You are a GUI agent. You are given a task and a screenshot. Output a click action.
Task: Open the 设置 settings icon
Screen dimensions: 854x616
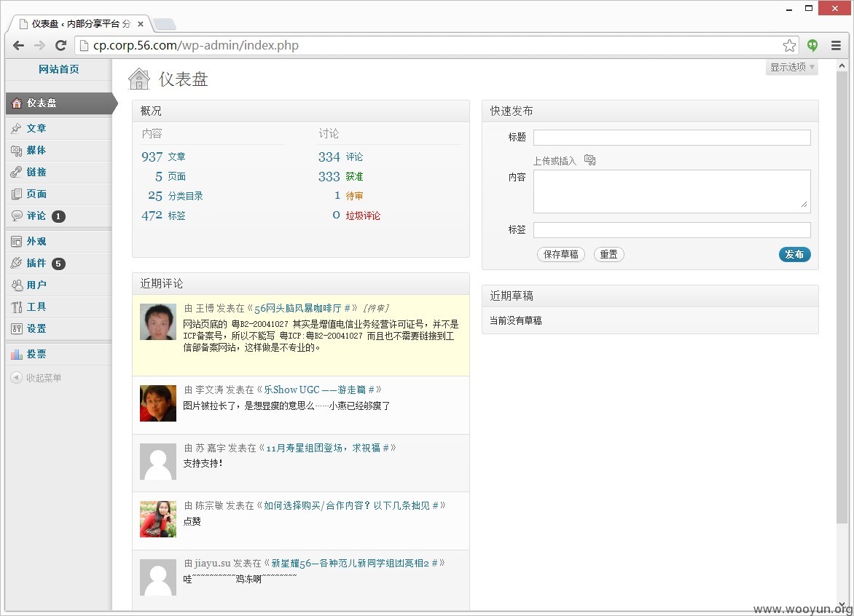click(x=16, y=328)
